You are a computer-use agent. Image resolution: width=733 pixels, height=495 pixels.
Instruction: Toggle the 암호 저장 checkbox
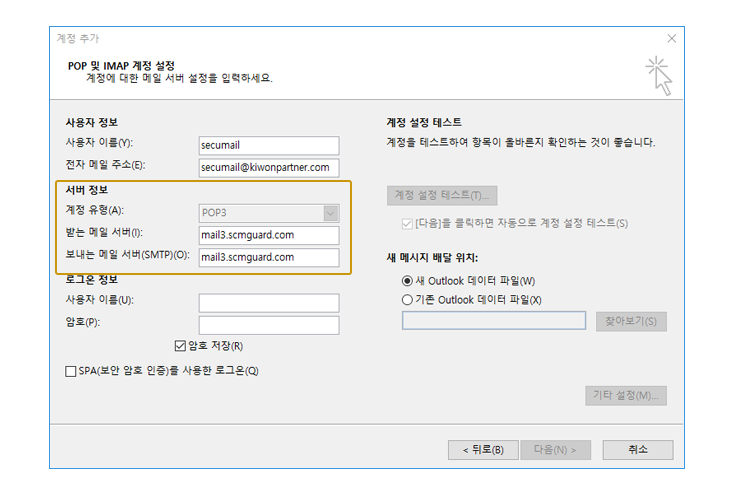click(180, 346)
